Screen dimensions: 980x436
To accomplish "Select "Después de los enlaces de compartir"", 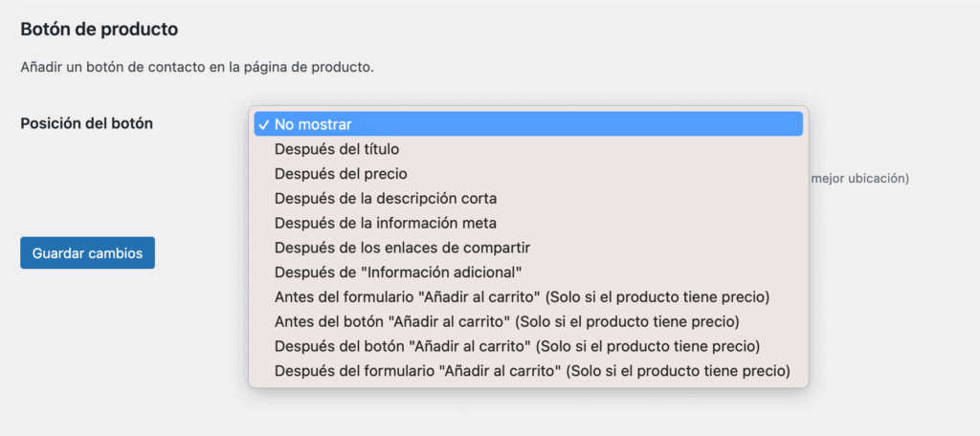I will point(402,248).
